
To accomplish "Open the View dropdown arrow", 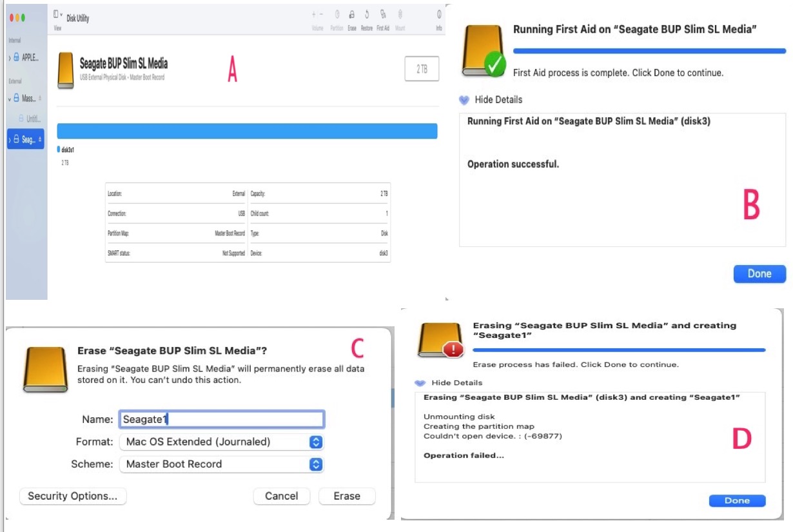I will pyautogui.click(x=61, y=14).
